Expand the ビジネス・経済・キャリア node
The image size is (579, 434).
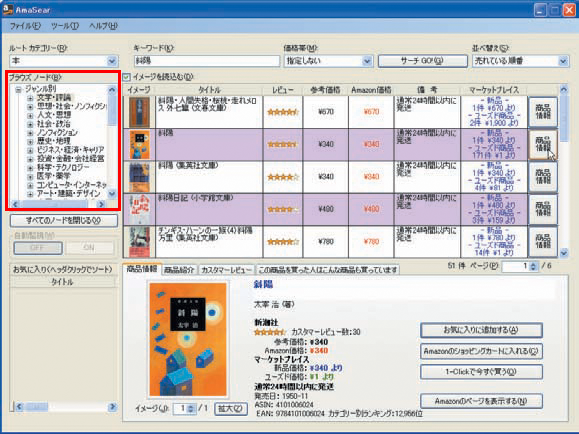30,150
